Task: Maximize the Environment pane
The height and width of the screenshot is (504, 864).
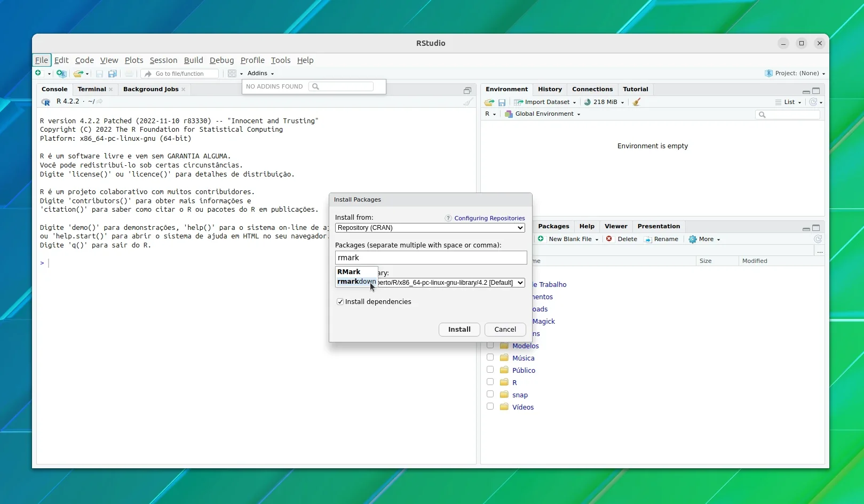Action: click(816, 91)
